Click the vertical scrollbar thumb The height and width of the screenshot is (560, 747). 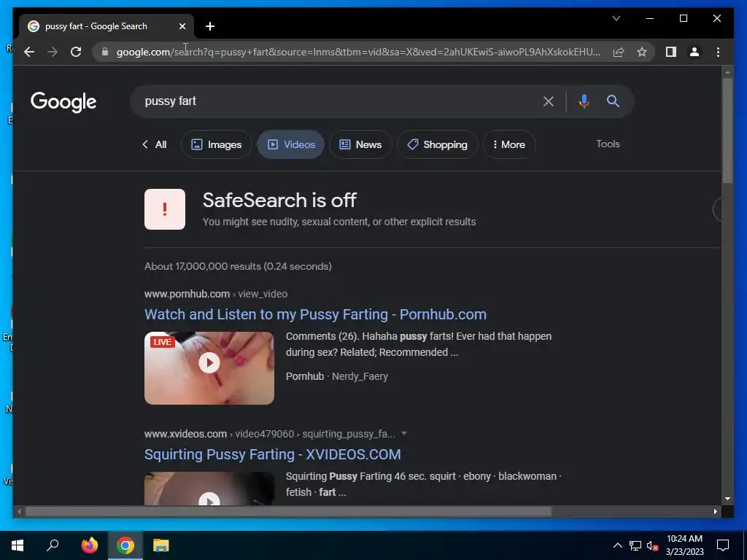coord(727,130)
